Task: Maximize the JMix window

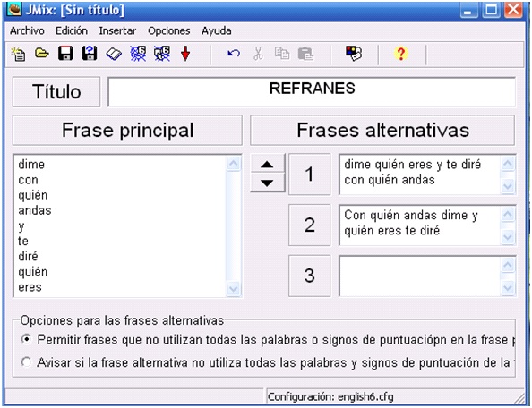Action: coord(492,10)
